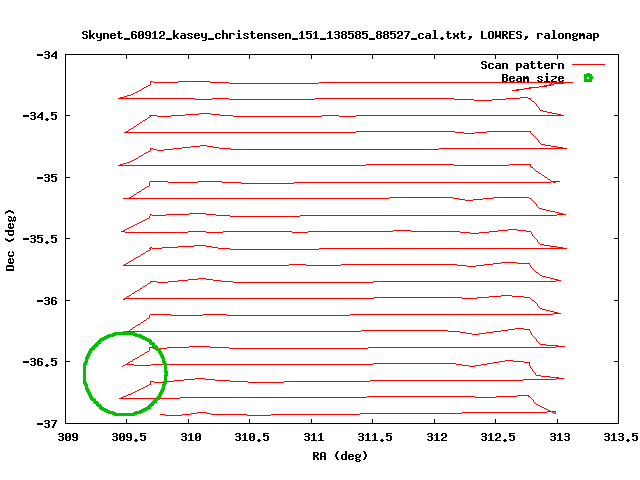The width and height of the screenshot is (640, 480).
Task: Click the x-axis tick label 313
Action: pos(560,437)
